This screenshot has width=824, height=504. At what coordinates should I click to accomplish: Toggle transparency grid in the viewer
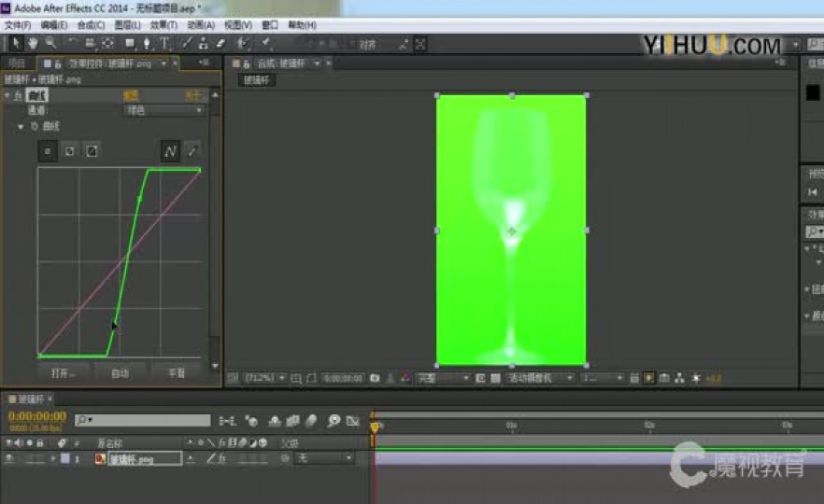(x=495, y=378)
